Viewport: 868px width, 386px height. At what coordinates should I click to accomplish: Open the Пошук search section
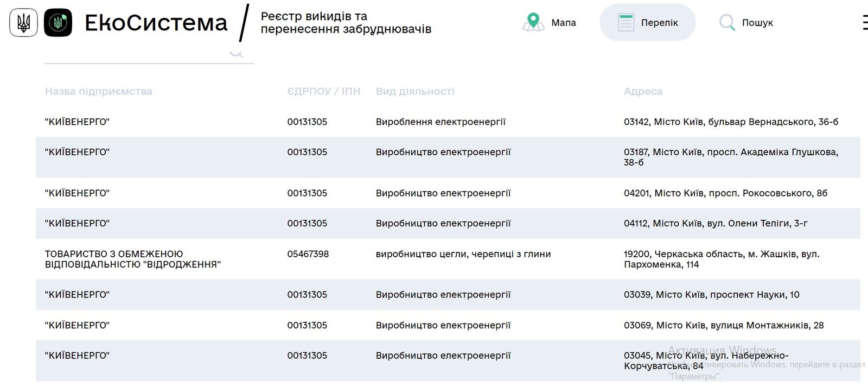coord(747,22)
